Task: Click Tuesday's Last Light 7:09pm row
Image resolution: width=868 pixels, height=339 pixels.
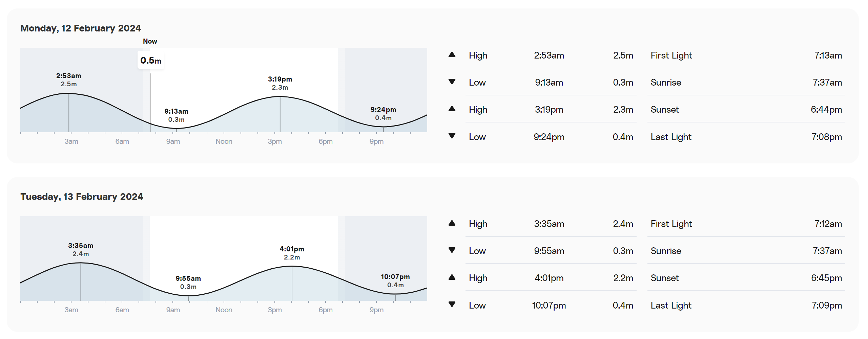Action: [746, 305]
